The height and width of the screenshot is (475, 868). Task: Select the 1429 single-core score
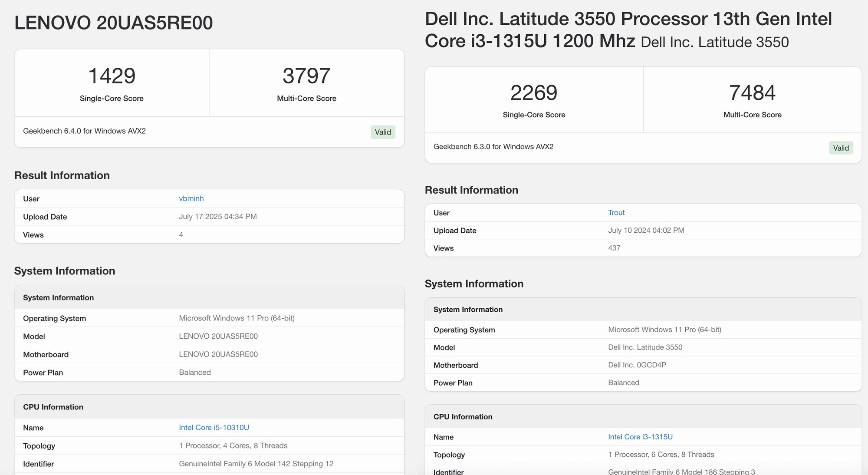[112, 76]
